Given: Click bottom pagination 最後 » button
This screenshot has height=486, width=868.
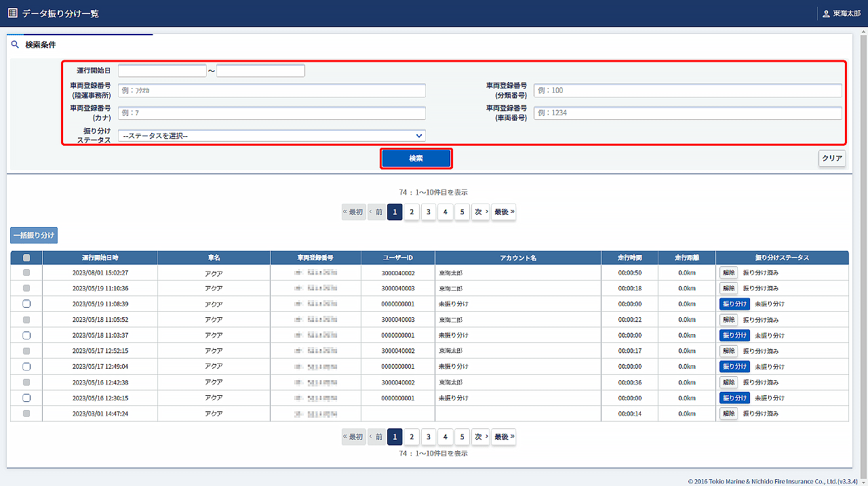Looking at the screenshot, I should 503,437.
